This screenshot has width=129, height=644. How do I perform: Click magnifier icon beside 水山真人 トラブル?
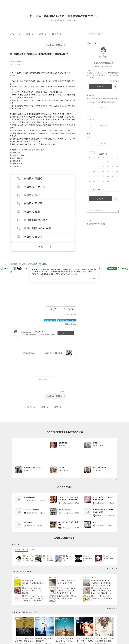click(18, 187)
